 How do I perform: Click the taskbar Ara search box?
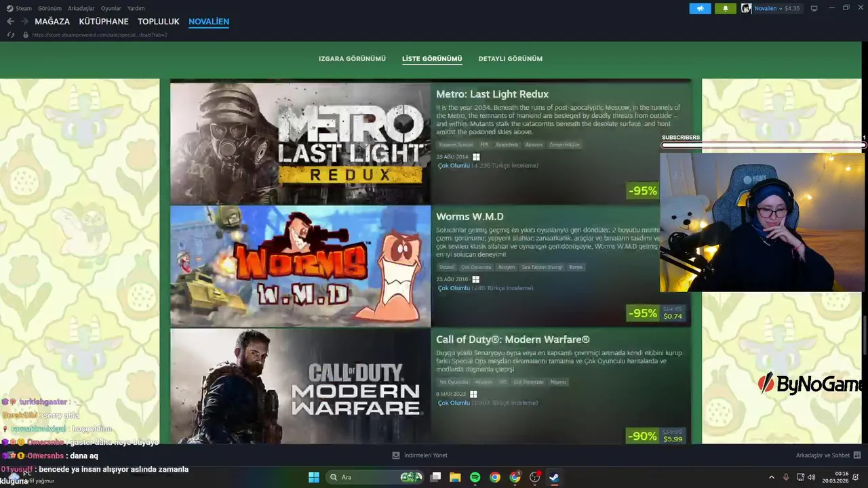(x=374, y=477)
